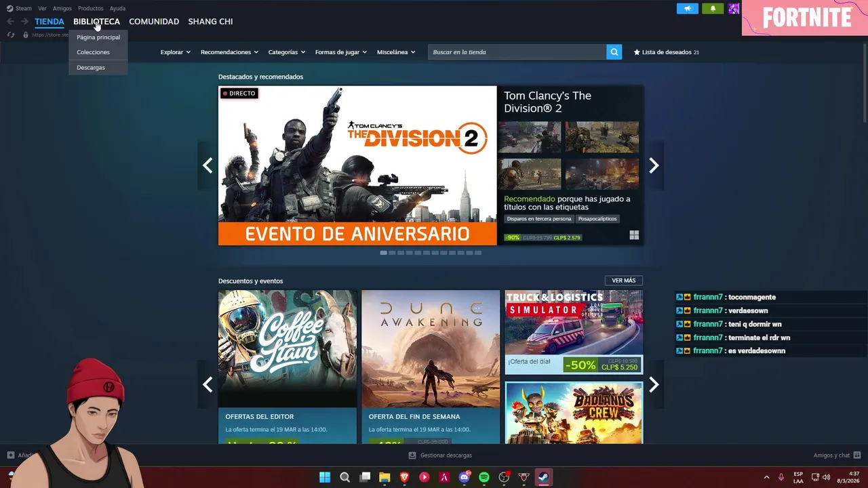Screen dimensions: 868x488
Task: Open the Badlands Crew card
Action: click(574, 413)
